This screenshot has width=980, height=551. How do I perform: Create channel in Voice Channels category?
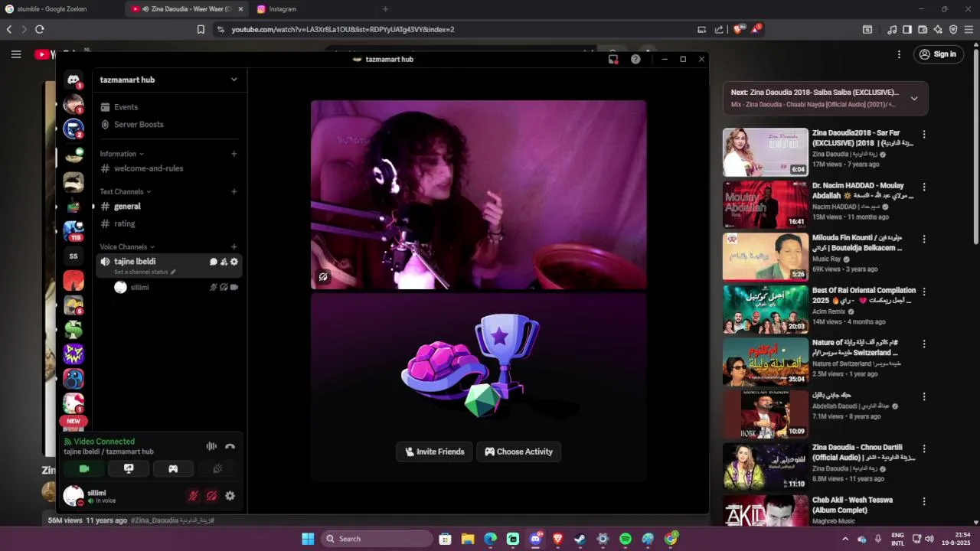tap(234, 247)
